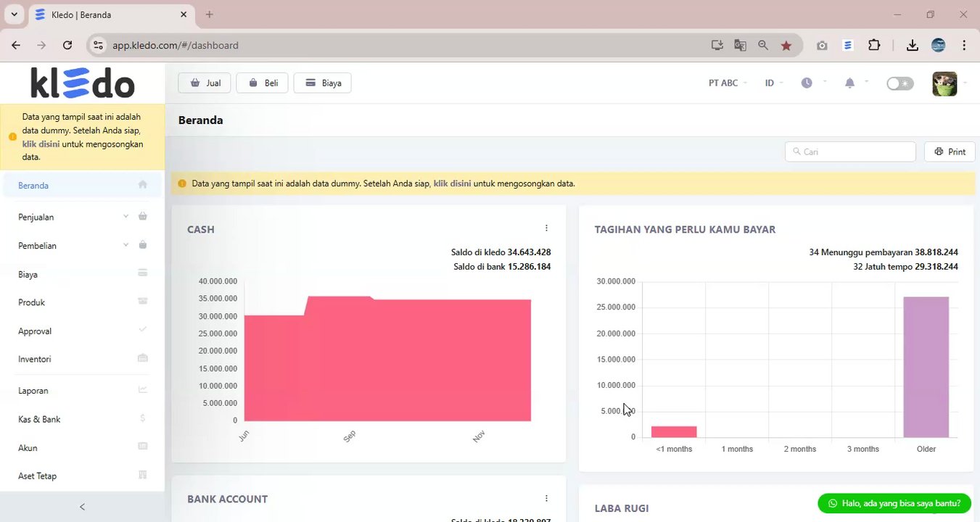Click the purple Older bar in the chart
The height and width of the screenshot is (522, 980).
(x=926, y=367)
